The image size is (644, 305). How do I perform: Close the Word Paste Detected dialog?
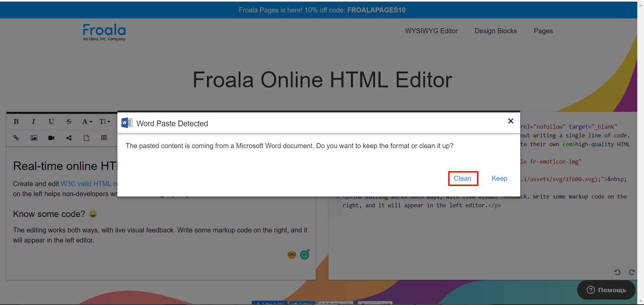[511, 121]
